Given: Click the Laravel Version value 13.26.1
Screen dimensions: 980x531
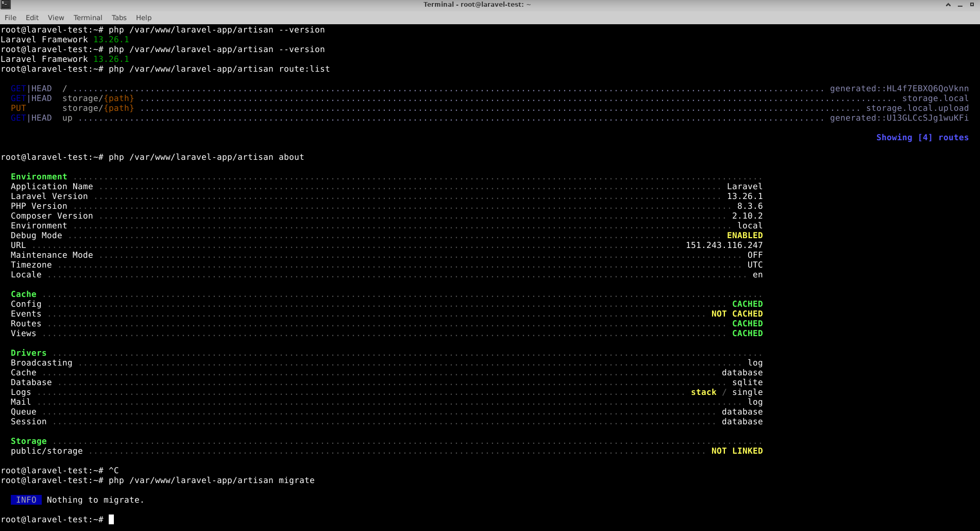Looking at the screenshot, I should [x=745, y=196].
